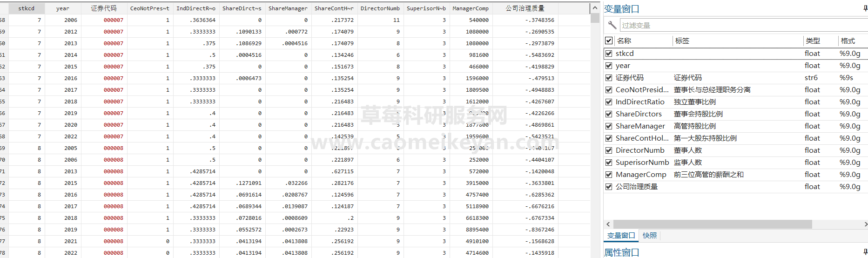Click into the 过滤变量 filter field
The width and height of the screenshot is (868, 258).
coord(740,26)
